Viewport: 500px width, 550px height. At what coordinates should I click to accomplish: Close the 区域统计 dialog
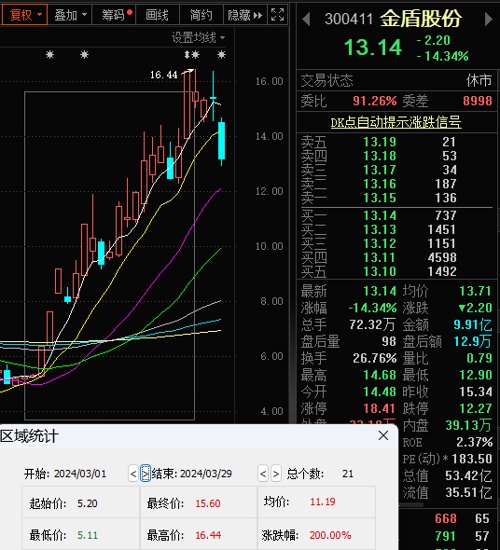383,435
